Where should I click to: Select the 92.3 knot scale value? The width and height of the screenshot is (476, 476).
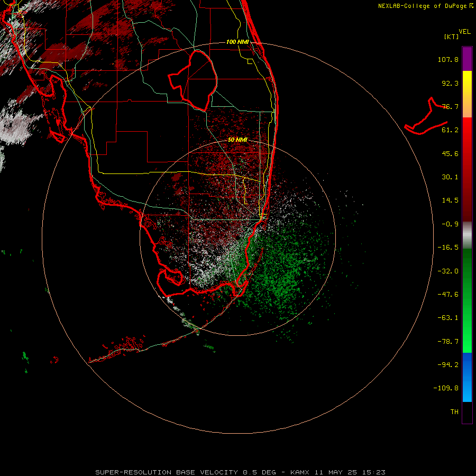coord(450,83)
